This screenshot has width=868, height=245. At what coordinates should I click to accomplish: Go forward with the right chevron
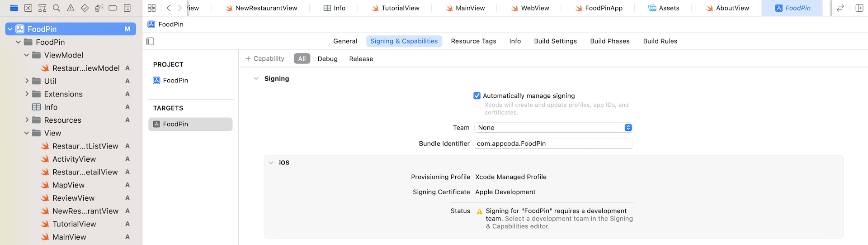[180, 8]
